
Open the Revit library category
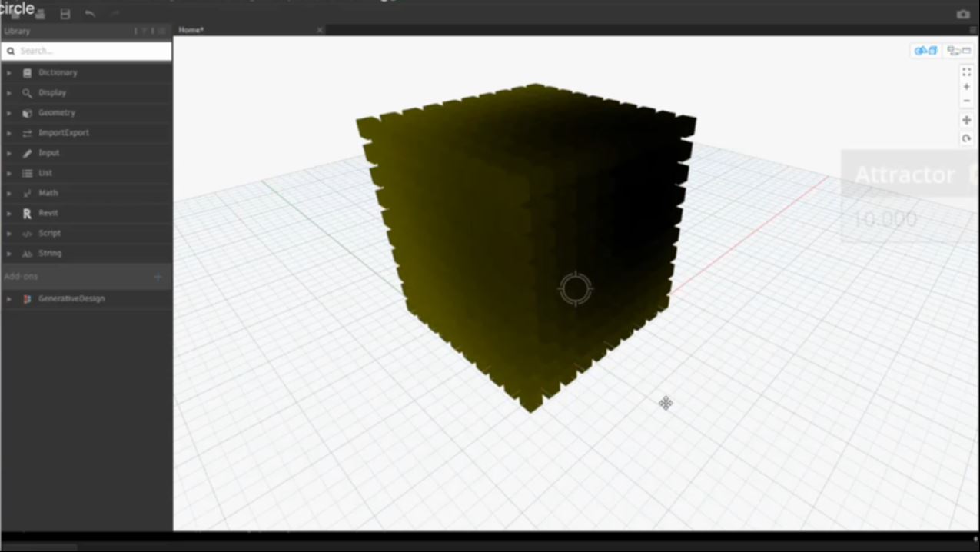pos(48,213)
